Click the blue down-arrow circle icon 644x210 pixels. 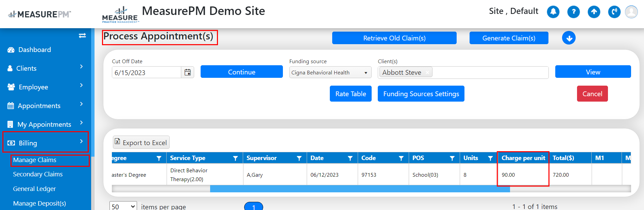[569, 38]
